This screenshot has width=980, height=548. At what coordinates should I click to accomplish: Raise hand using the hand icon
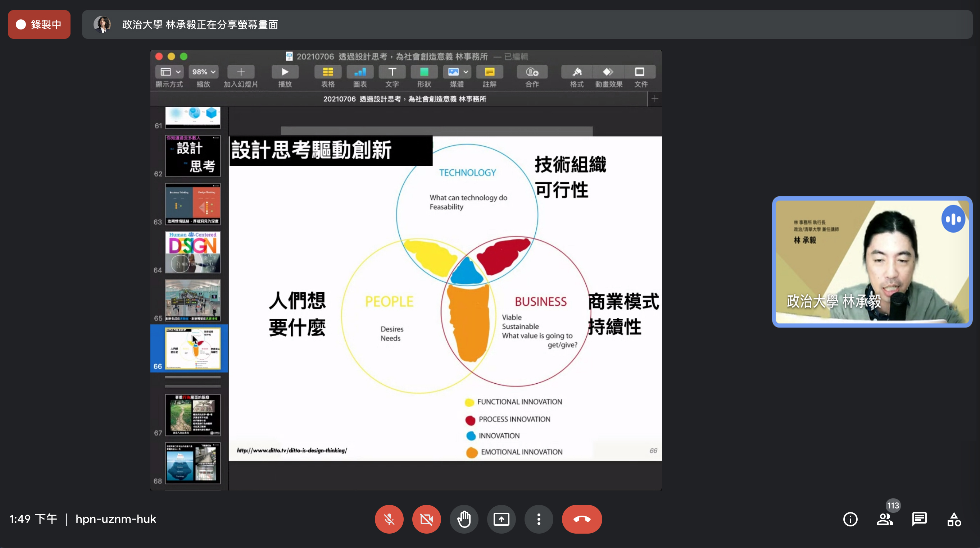[464, 519]
